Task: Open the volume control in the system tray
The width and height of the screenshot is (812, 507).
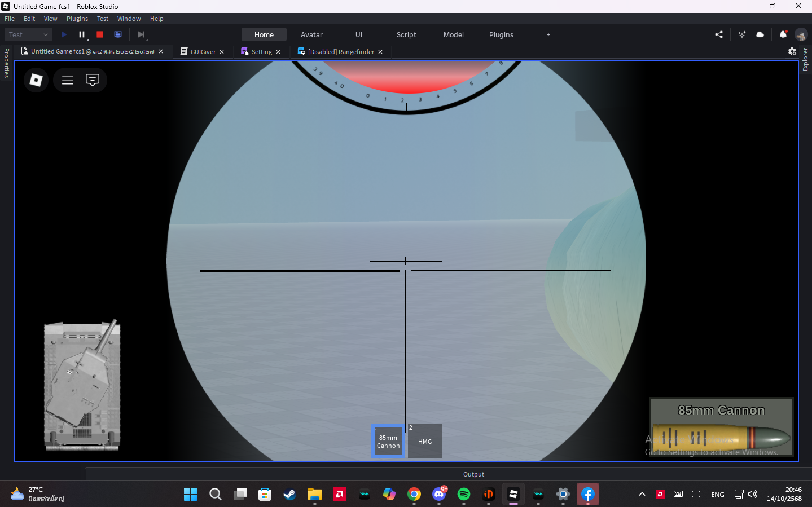Action: coord(753,494)
